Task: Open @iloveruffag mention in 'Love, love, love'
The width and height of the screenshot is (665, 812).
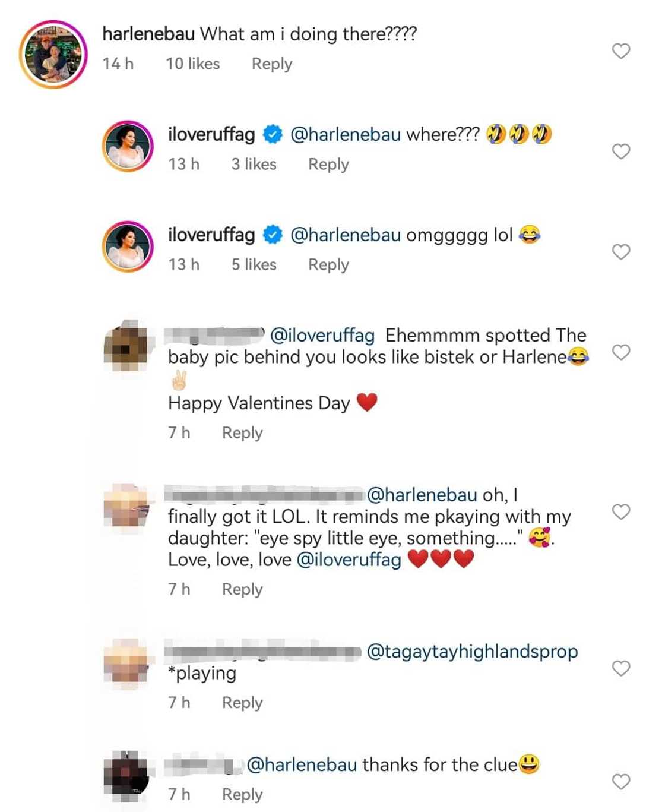Action: 349,560
